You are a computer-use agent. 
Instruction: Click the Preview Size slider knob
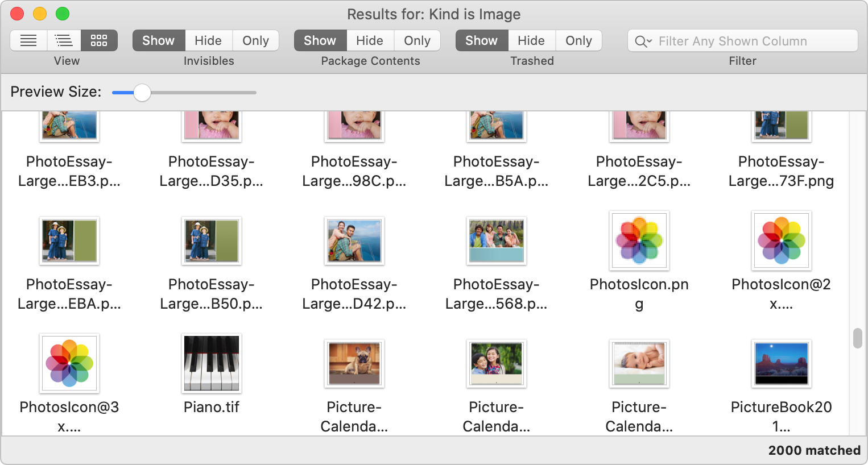[142, 93]
